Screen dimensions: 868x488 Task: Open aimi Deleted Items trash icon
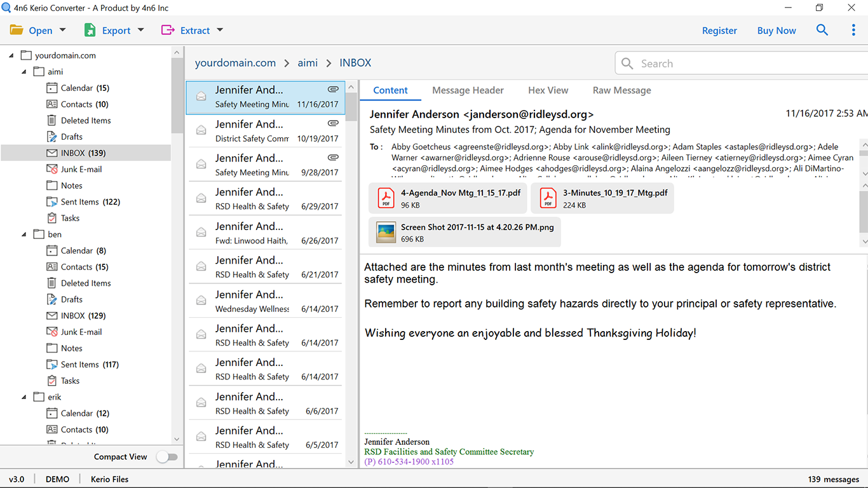52,120
